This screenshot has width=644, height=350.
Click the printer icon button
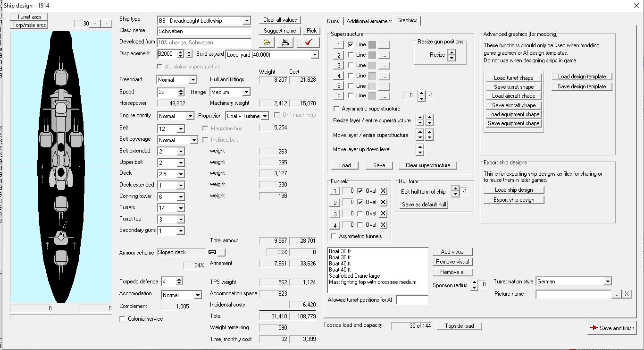[284, 43]
